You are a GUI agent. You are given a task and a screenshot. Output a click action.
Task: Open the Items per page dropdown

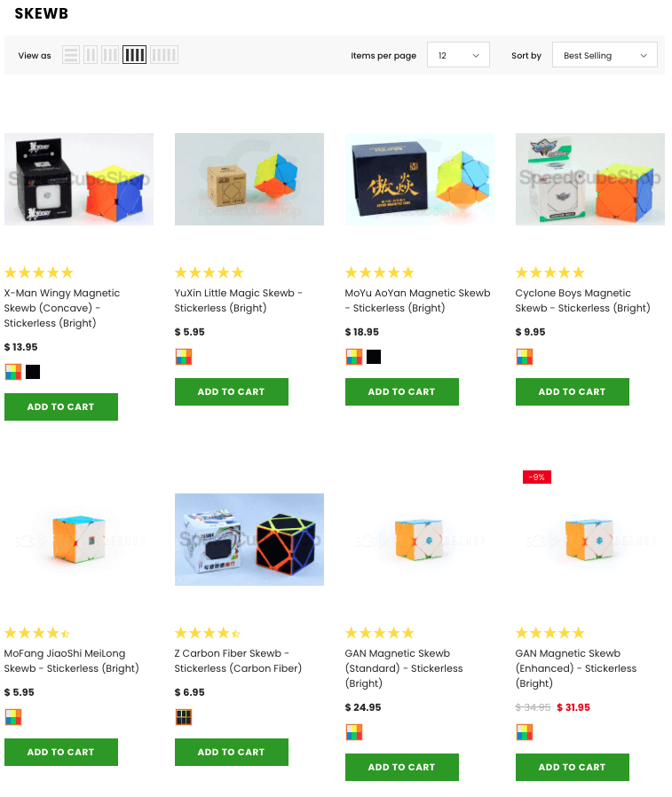pyautogui.click(x=458, y=55)
